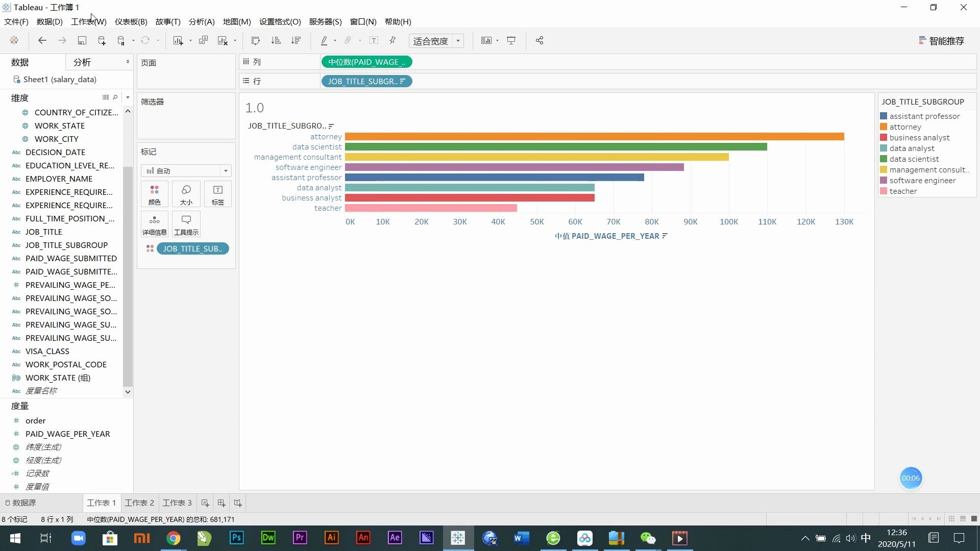Sort bars ascending using toolbar icon
The width and height of the screenshot is (980, 551).
pyautogui.click(x=276, y=41)
